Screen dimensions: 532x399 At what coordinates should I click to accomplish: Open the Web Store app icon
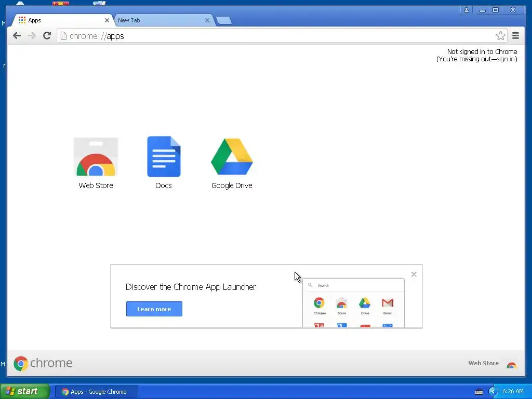[96, 157]
